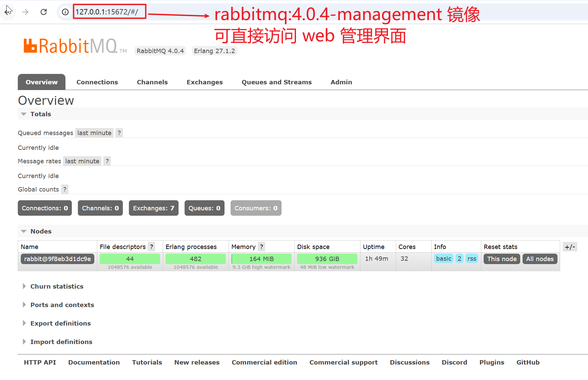Open the Tutorials link
Screen dimensions: 588x380
tap(147, 362)
